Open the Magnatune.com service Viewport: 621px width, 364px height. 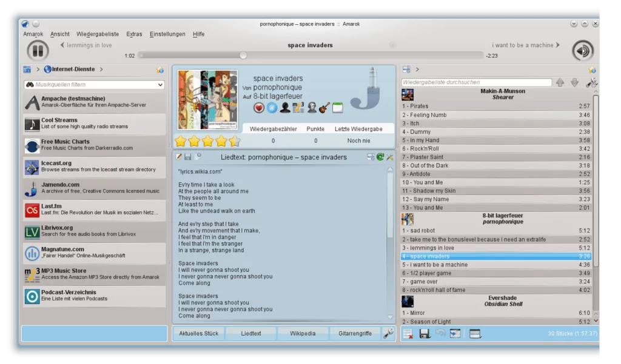tap(94, 253)
